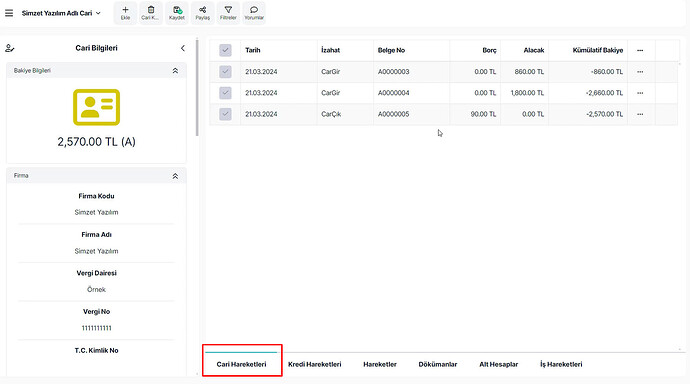
Task: Open the Simzet Yazılım Adlı Cari dropdown
Action: coord(61,13)
